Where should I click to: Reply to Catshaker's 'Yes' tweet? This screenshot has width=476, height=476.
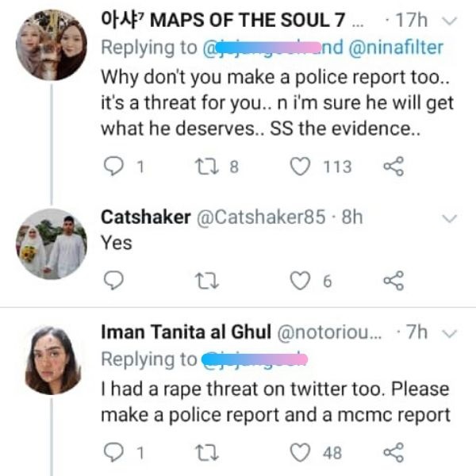coord(114,281)
